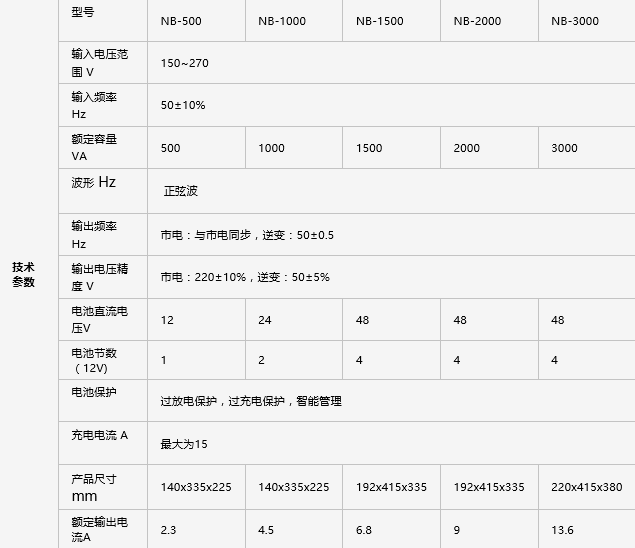Select the 220x415x380 product size cell
The height and width of the screenshot is (548, 635).
point(586,487)
